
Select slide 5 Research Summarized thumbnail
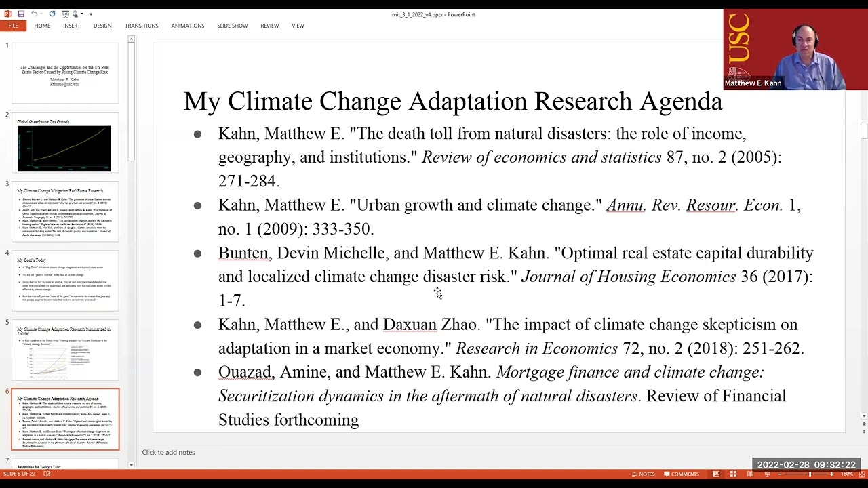tap(64, 350)
